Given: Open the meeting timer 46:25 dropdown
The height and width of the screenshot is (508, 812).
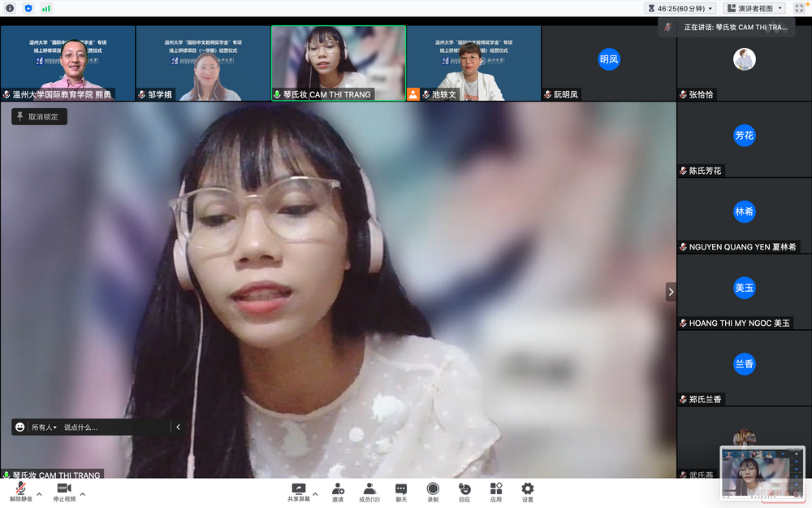Looking at the screenshot, I should 680,8.
